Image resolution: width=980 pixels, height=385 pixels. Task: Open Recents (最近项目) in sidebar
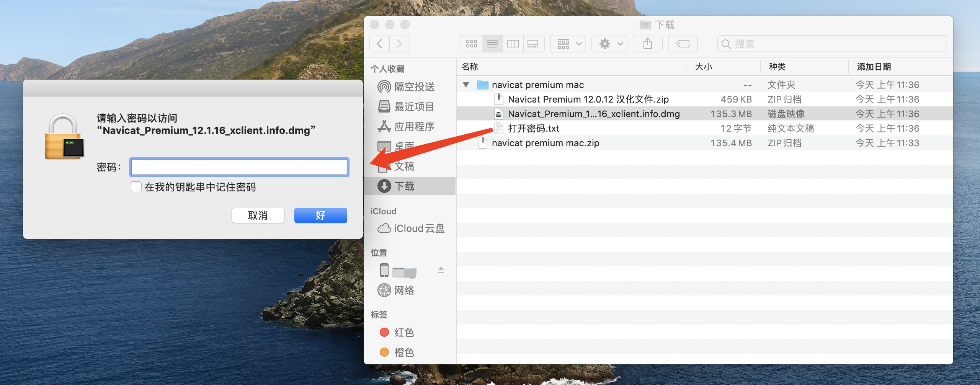tap(410, 107)
